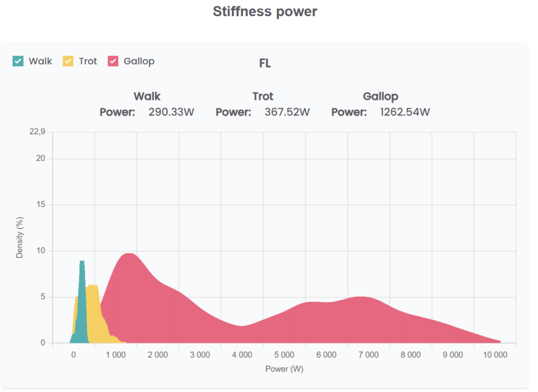Select the FL chart heading
Image resolution: width=538 pixels, height=392 pixels.
coord(265,64)
